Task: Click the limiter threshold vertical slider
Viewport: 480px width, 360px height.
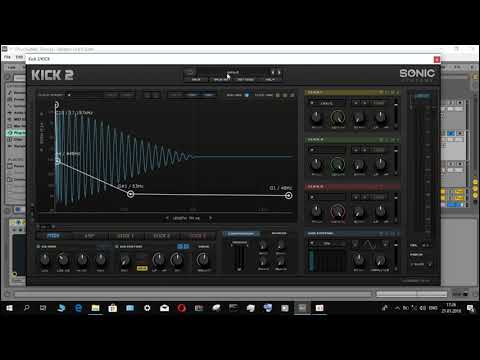Action: pyautogui.click(x=239, y=258)
